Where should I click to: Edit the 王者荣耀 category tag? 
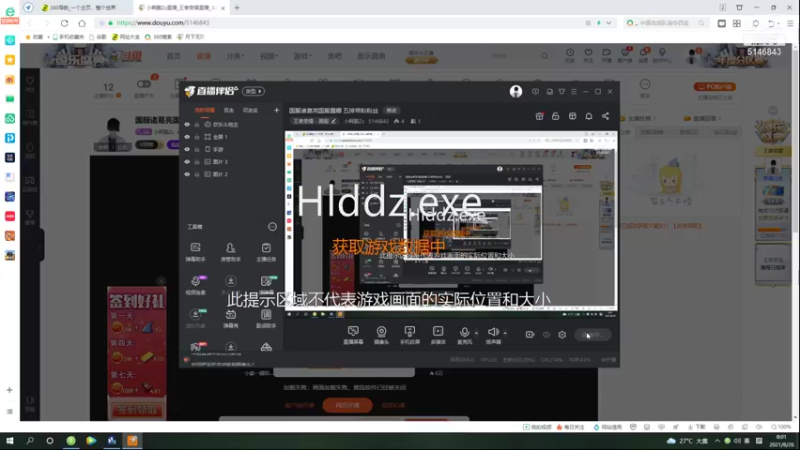(x=314, y=121)
